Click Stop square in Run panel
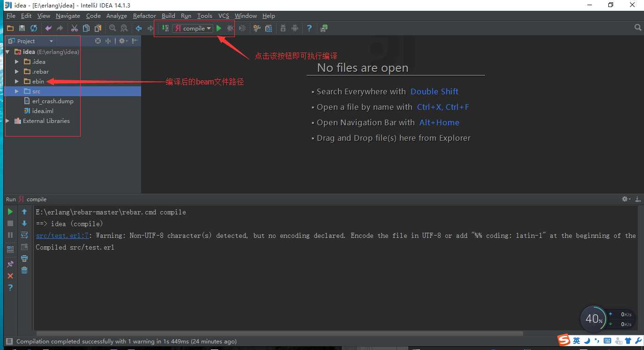 pos(10,224)
